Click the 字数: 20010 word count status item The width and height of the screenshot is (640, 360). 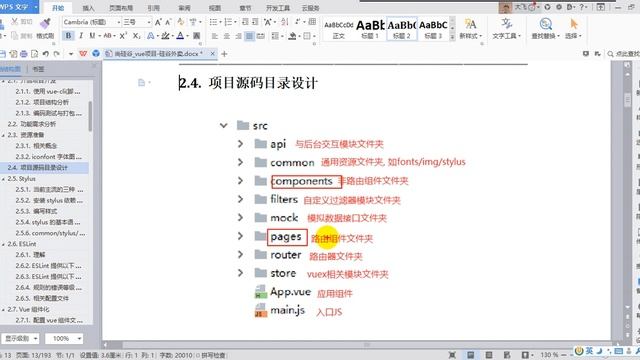(x=176, y=356)
